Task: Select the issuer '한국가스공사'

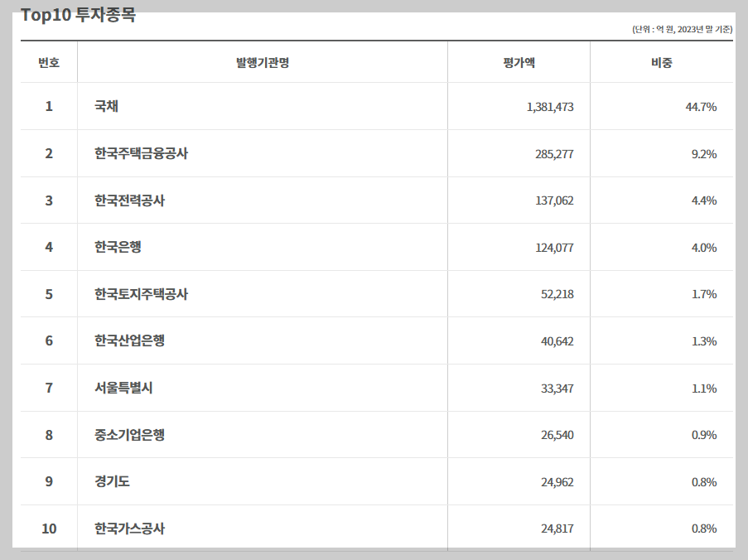Action: click(129, 529)
